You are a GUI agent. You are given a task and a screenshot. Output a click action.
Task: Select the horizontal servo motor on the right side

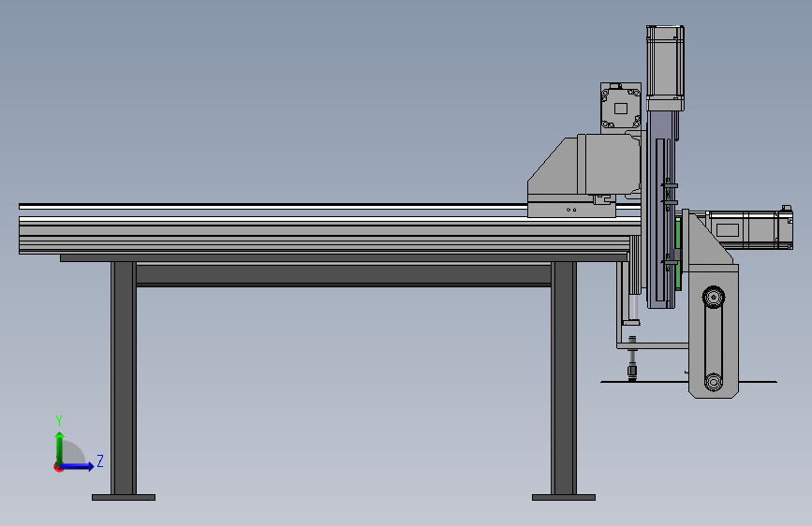[x=749, y=229]
